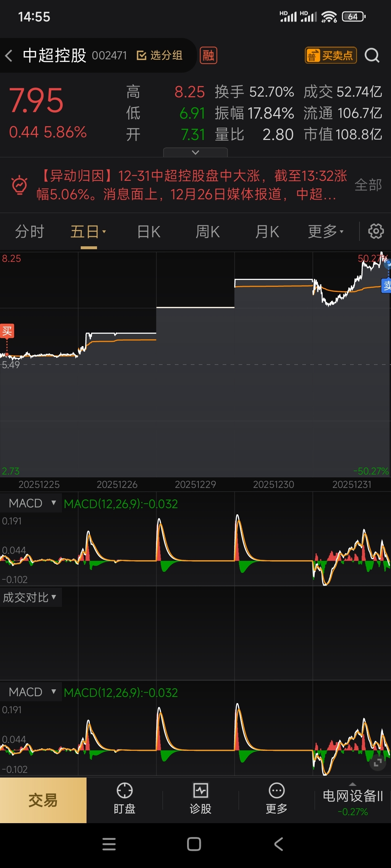Viewport: 391px width, 868px height.
Task: Switch to the 分时 tab
Action: [x=29, y=231]
